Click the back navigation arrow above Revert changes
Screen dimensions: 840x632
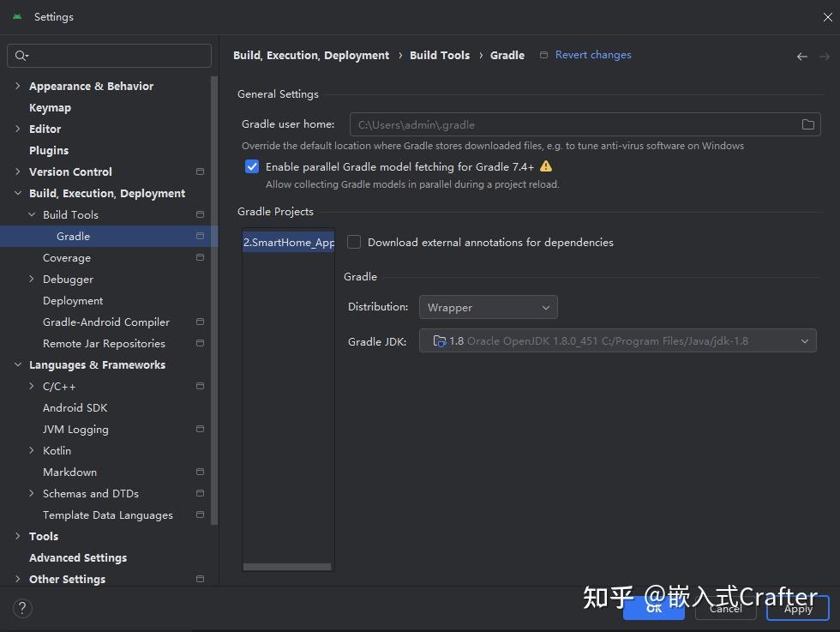[x=801, y=56]
